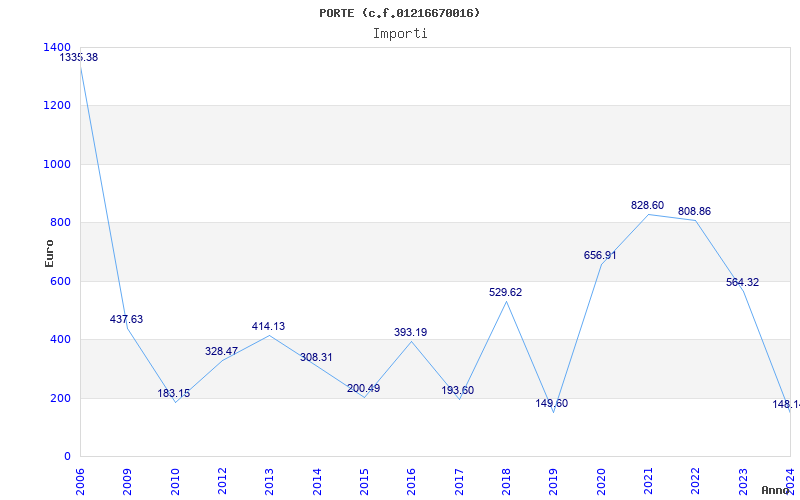Select the 564.32 value label

[742, 283]
